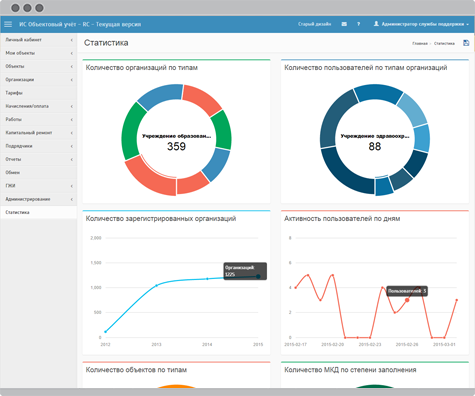This screenshot has width=475, height=396.
Task: Click the 2014 data point on organizations line chart
Action: 207,279
